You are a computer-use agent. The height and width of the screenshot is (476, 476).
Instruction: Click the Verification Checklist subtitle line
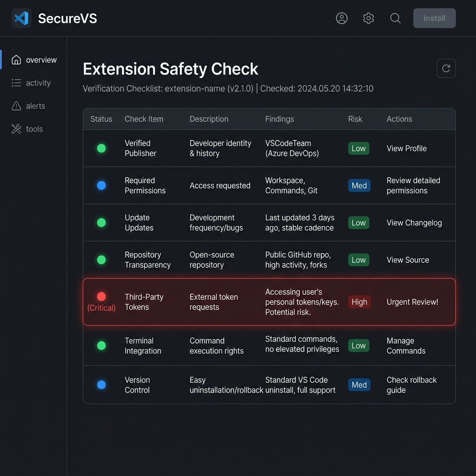228,88
